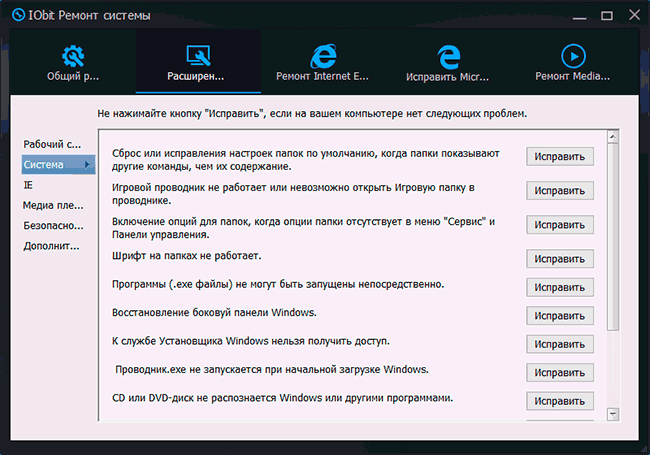Click the text 'К службе Установщика Windows'

point(190,341)
